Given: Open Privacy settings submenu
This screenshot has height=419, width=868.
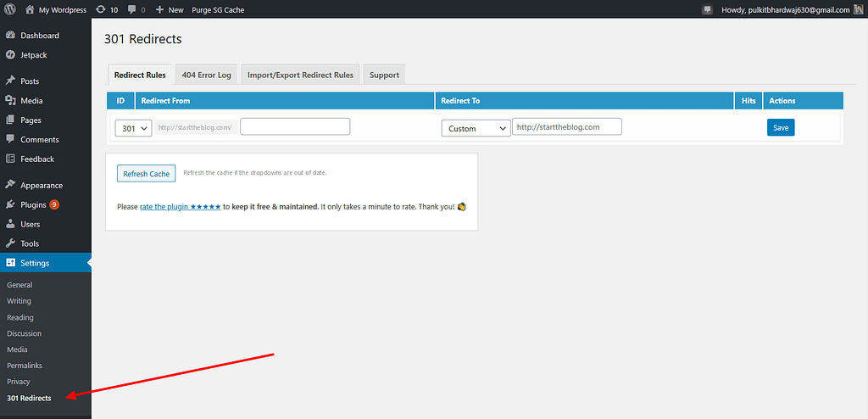Looking at the screenshot, I should click(x=19, y=382).
